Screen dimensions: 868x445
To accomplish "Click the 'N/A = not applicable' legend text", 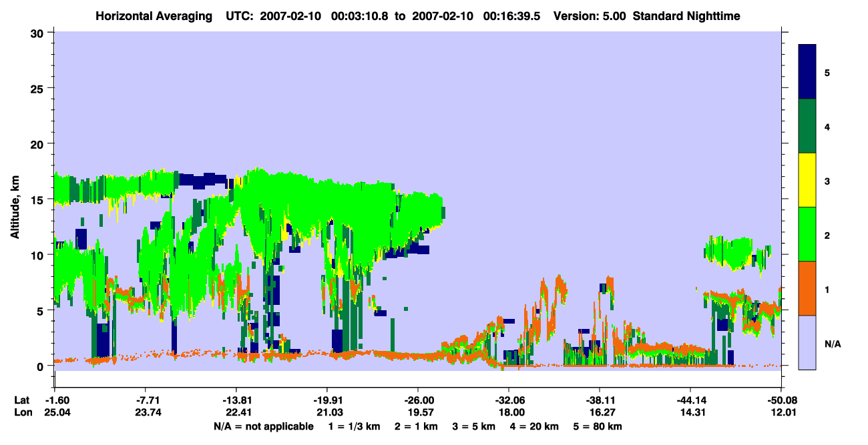I will tap(263, 426).
